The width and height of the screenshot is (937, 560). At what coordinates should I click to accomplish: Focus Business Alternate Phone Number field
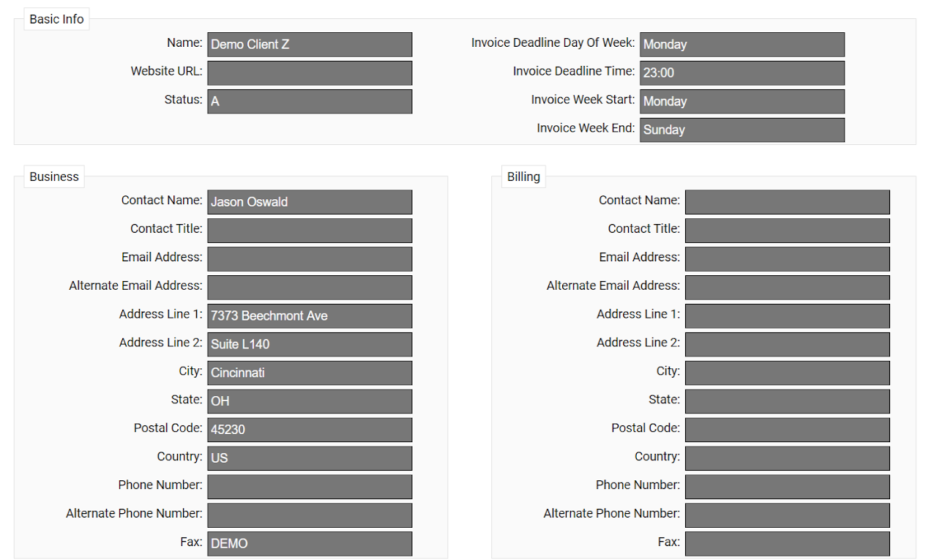pyautogui.click(x=310, y=515)
